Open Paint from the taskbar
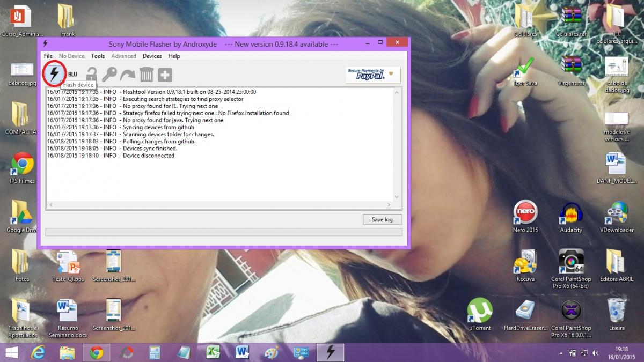 click(x=272, y=352)
